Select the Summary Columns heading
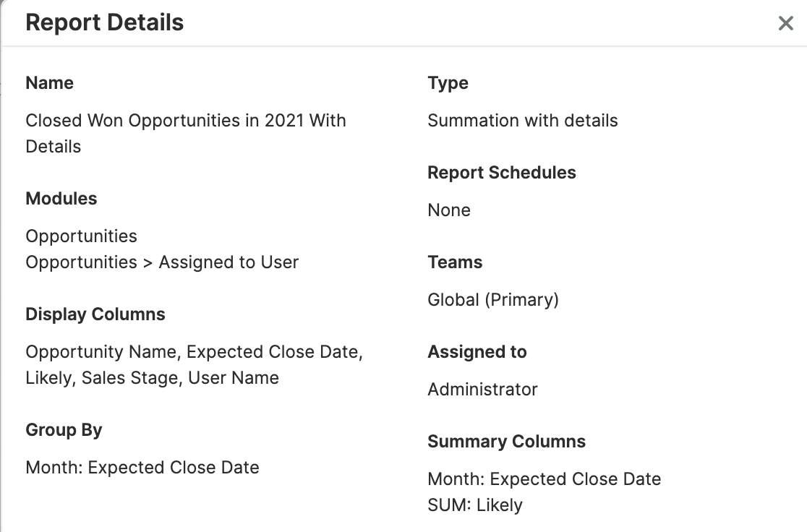807x532 pixels. coord(507,441)
